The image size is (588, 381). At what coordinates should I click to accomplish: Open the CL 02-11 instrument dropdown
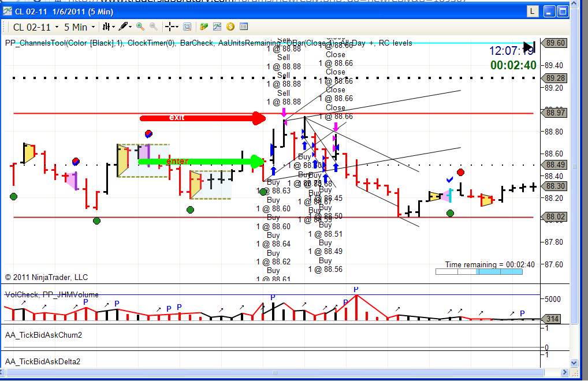(x=36, y=27)
